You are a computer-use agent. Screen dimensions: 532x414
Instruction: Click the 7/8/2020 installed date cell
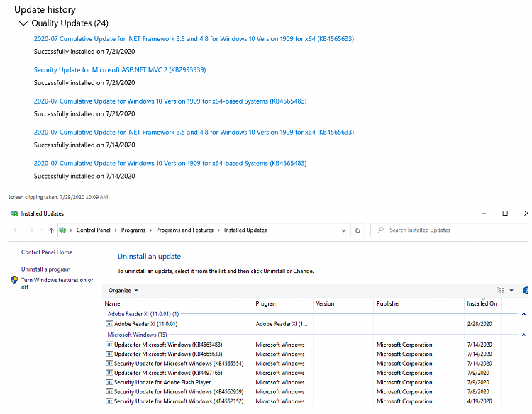tap(478, 391)
